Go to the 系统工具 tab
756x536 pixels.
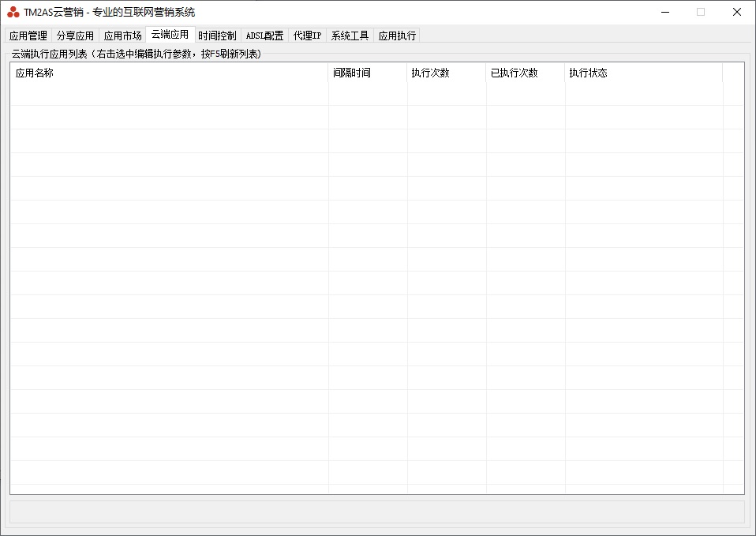(x=350, y=36)
